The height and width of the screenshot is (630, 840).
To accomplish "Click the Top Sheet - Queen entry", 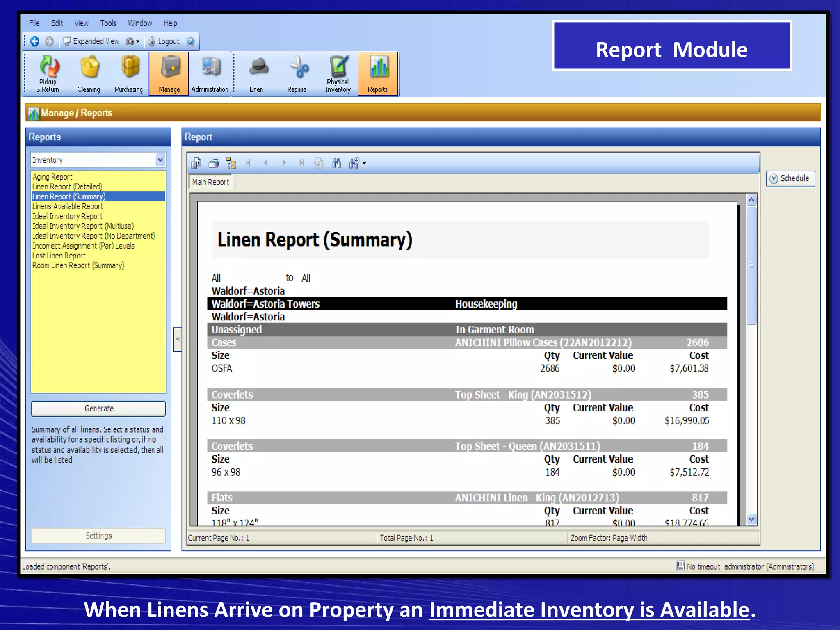I will pyautogui.click(x=527, y=446).
